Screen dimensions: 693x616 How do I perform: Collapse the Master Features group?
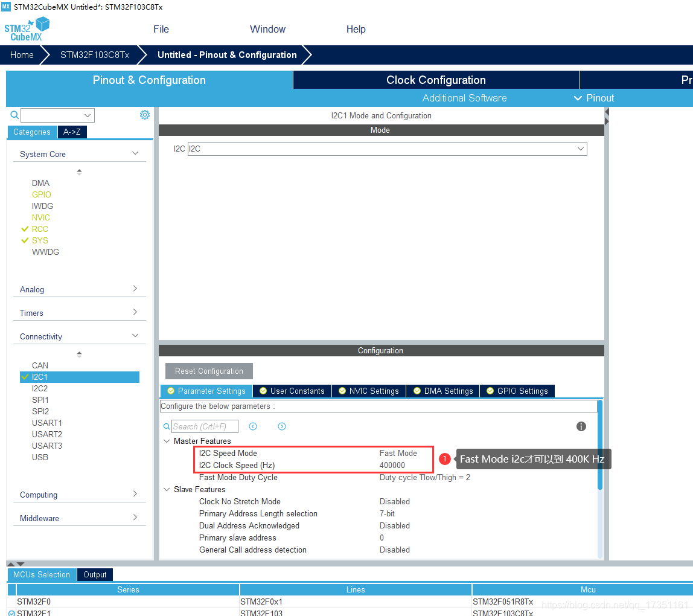click(167, 441)
